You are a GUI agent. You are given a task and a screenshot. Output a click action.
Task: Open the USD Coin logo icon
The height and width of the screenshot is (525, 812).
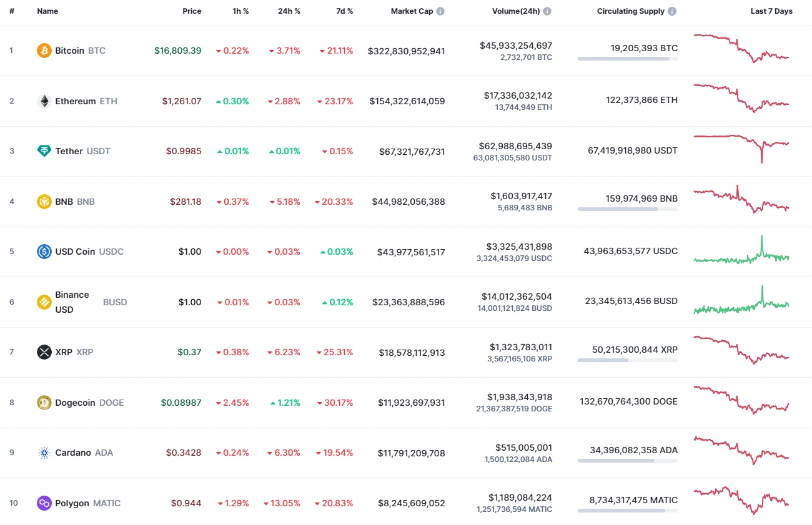click(43, 251)
